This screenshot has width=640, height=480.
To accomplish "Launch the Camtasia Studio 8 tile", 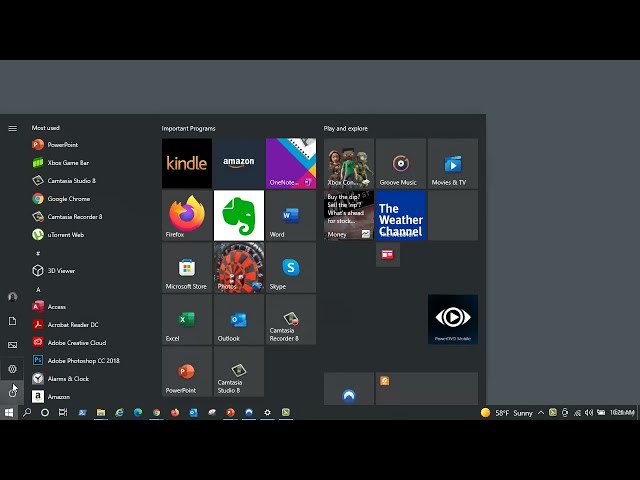I will click(x=239, y=371).
